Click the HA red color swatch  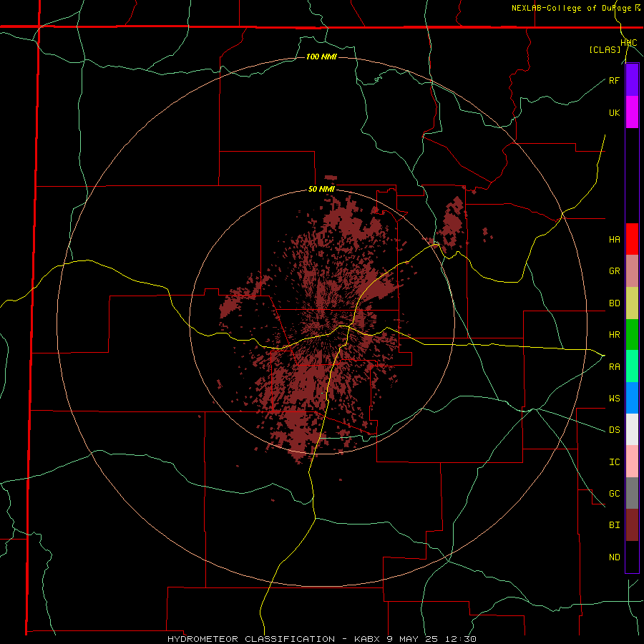(x=632, y=239)
